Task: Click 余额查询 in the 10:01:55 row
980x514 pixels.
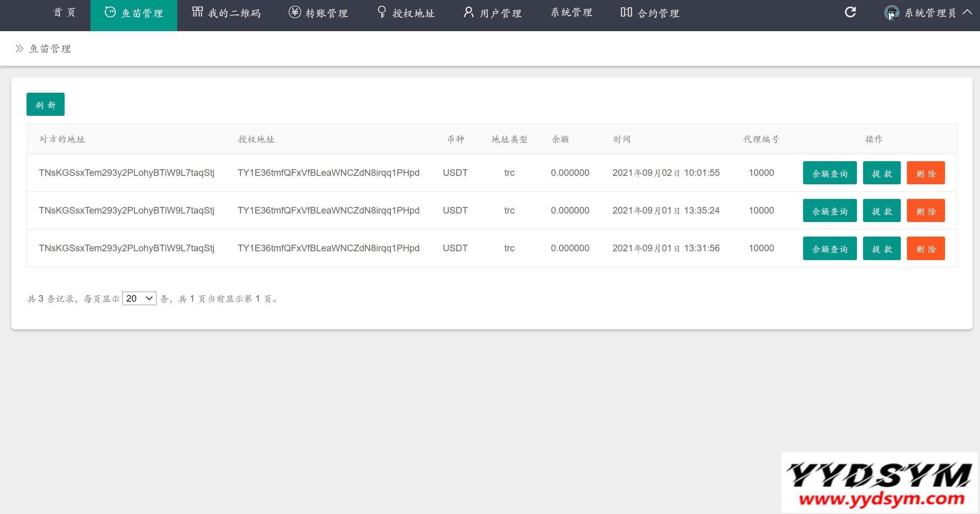Action: coord(830,173)
